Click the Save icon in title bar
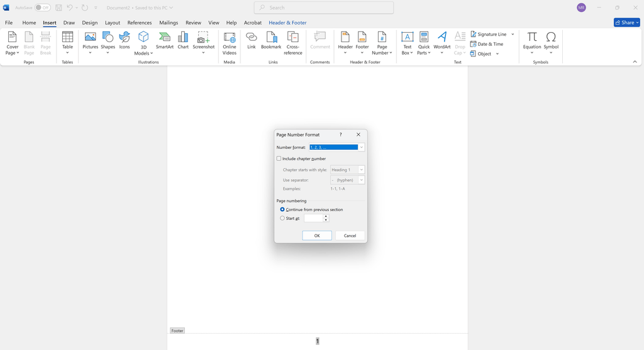644x350 pixels. point(58,8)
